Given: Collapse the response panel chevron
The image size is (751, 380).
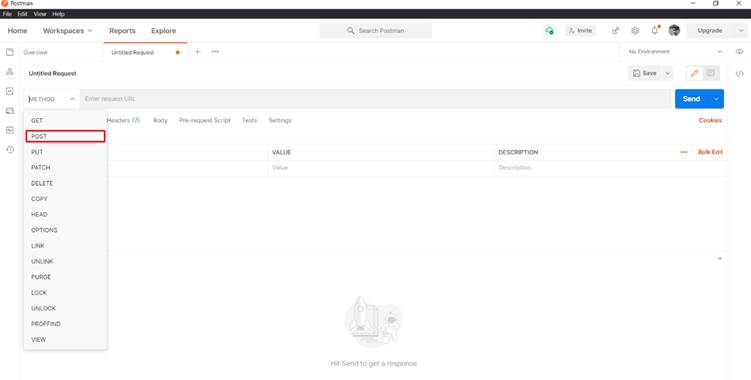Looking at the screenshot, I should (720, 259).
